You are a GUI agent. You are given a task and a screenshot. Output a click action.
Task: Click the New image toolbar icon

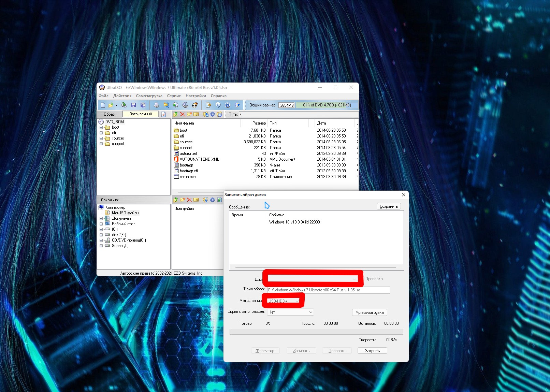click(x=103, y=105)
